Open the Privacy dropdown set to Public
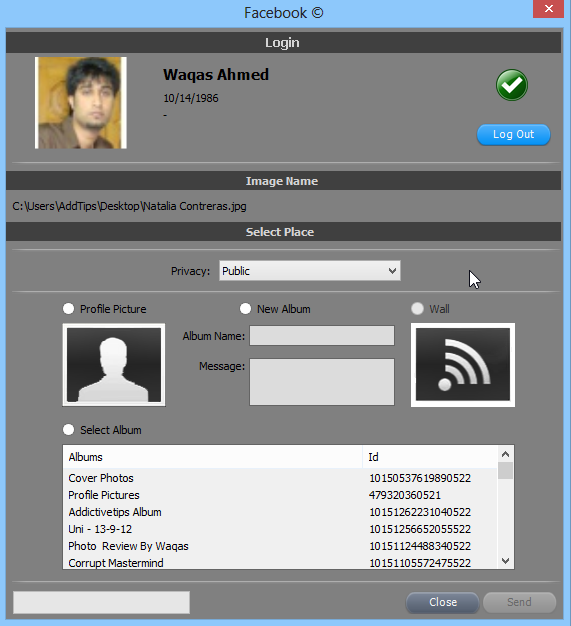The width and height of the screenshot is (571, 626). (309, 271)
